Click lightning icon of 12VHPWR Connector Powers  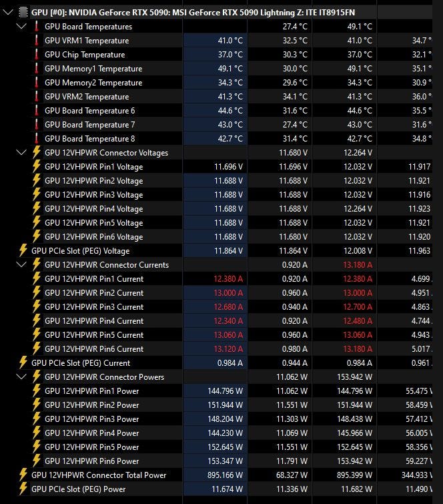tap(36, 376)
